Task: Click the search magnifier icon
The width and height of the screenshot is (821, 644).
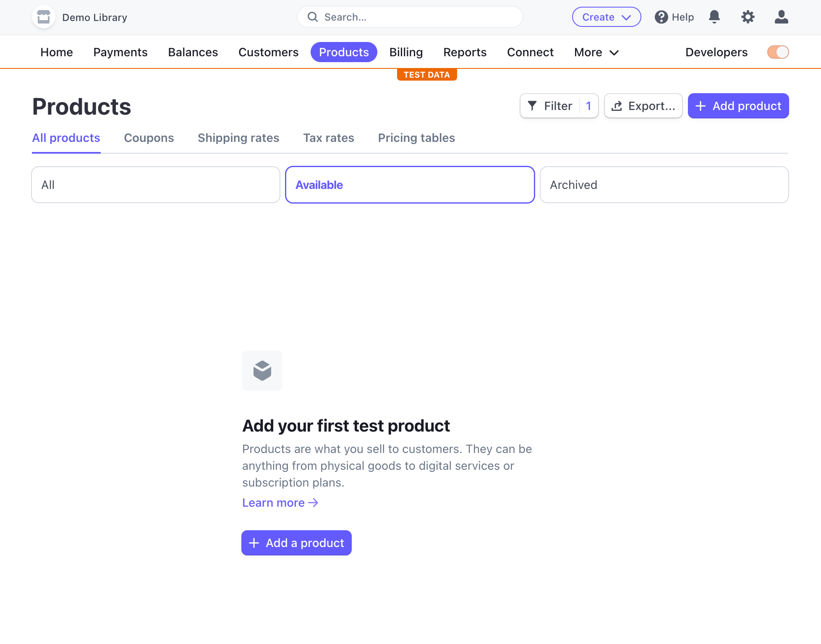Action: tap(313, 17)
